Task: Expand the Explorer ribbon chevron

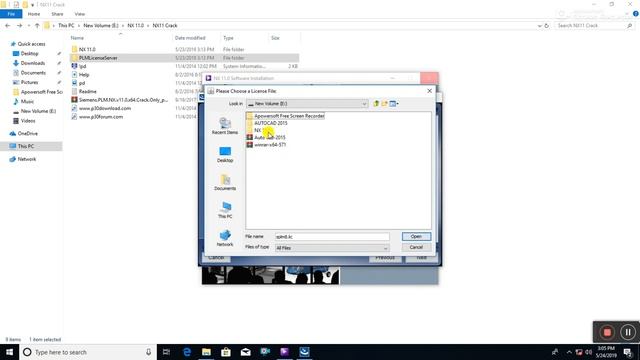Action: pos(627,14)
